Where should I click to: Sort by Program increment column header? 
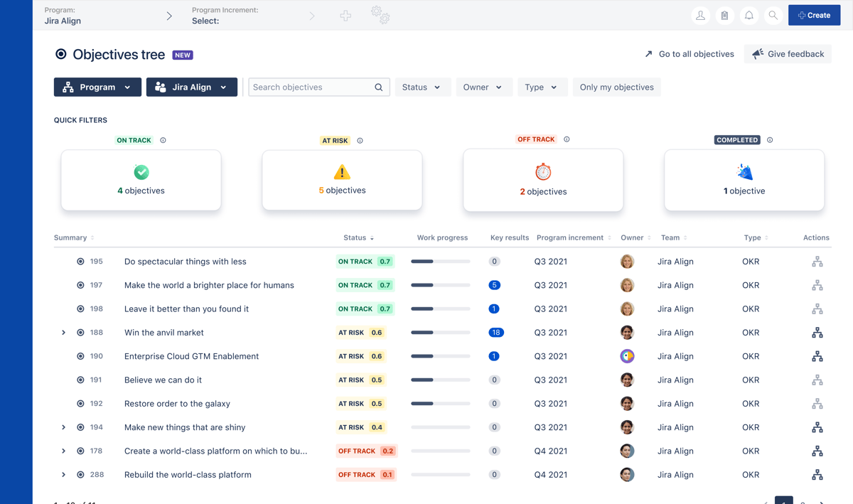tap(574, 237)
